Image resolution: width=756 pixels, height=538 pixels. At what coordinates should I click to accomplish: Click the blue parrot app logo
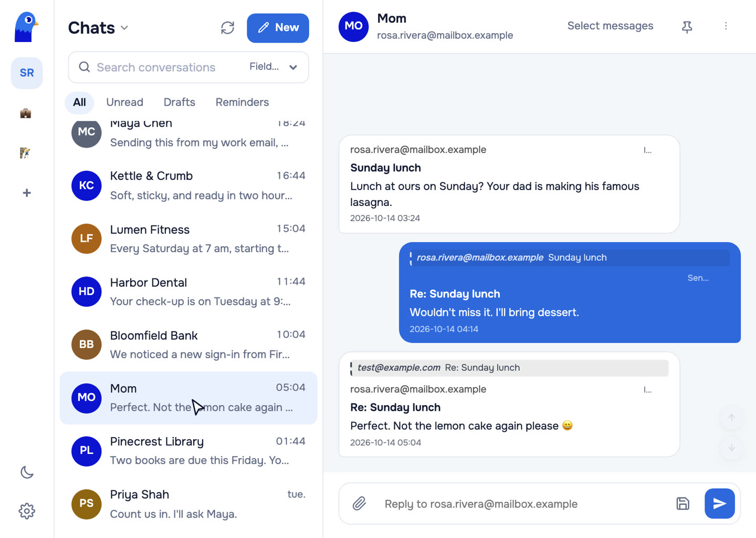tap(26, 27)
